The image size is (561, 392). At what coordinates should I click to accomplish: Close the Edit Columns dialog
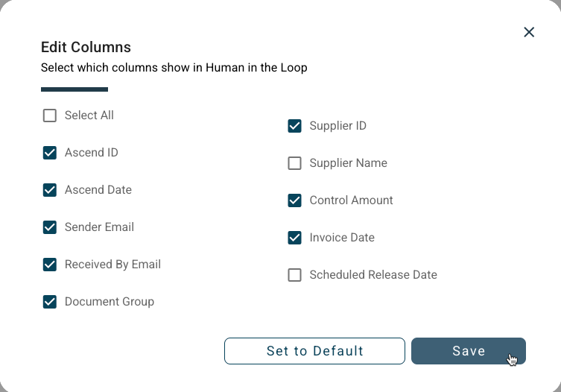coord(529,32)
